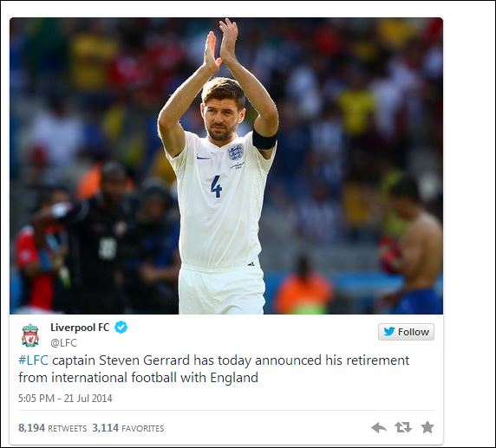496x448 pixels.
Task: Open the Liverpool FC profile name
Action: (x=80, y=328)
